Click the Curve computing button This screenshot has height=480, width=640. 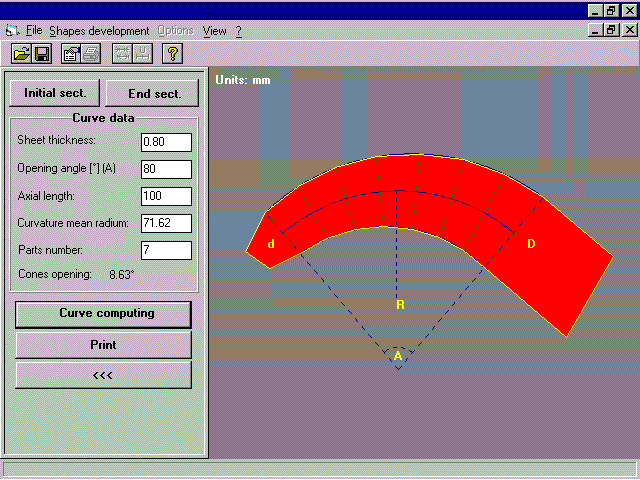pyautogui.click(x=103, y=314)
